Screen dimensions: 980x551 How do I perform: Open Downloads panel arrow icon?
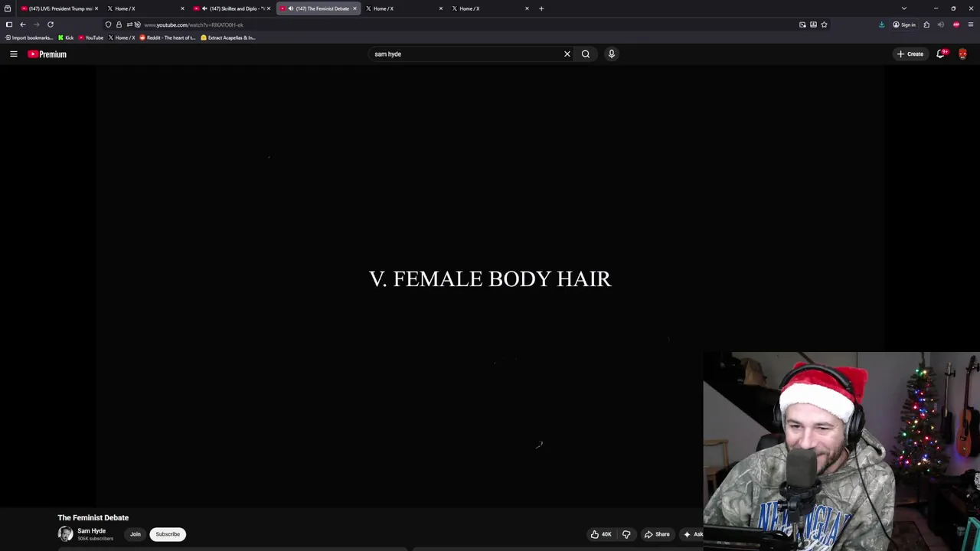click(x=881, y=24)
